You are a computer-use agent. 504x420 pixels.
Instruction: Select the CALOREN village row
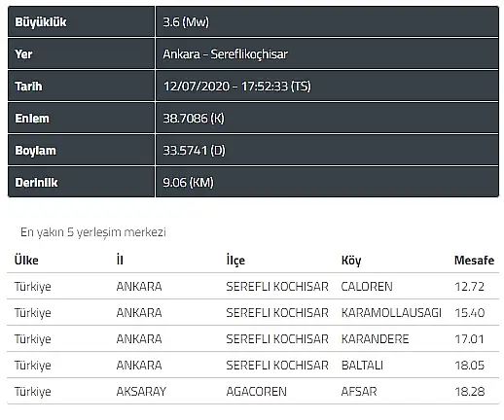(x=253, y=286)
